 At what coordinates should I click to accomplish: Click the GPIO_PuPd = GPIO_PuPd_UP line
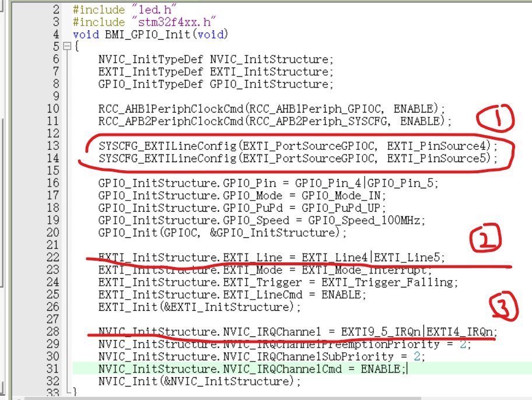242,208
